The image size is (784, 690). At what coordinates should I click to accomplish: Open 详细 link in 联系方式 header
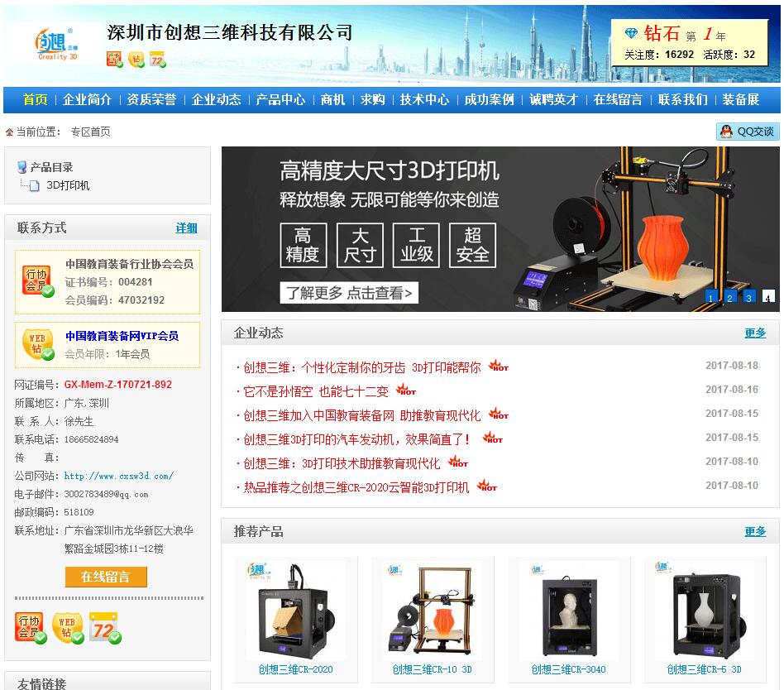point(187,228)
